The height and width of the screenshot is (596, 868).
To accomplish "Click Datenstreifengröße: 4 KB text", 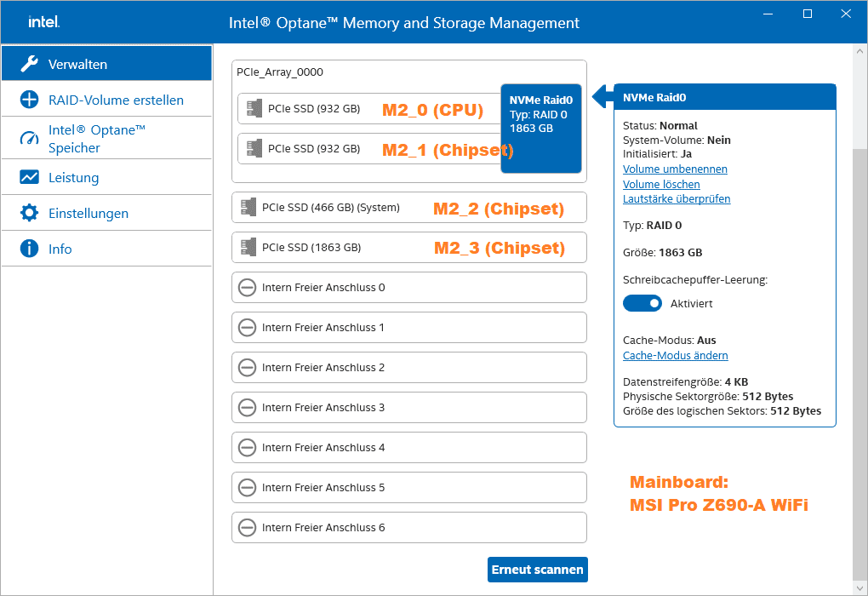I will pyautogui.click(x=685, y=382).
